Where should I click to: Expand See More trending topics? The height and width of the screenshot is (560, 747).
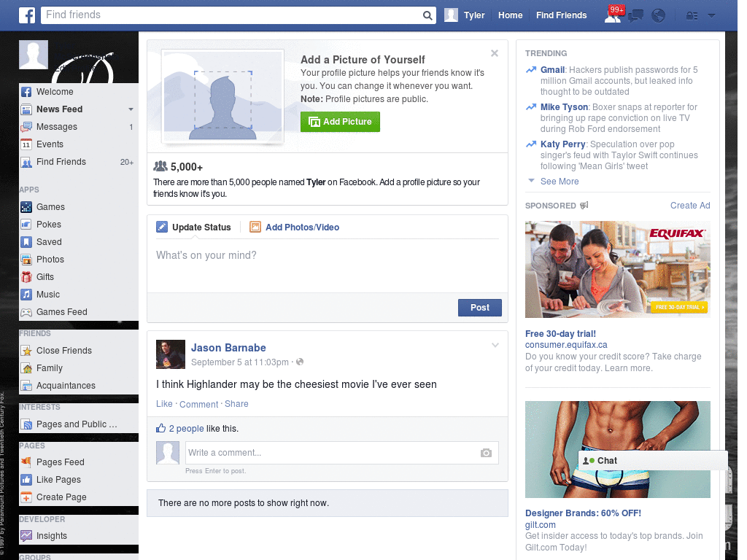[560, 182]
